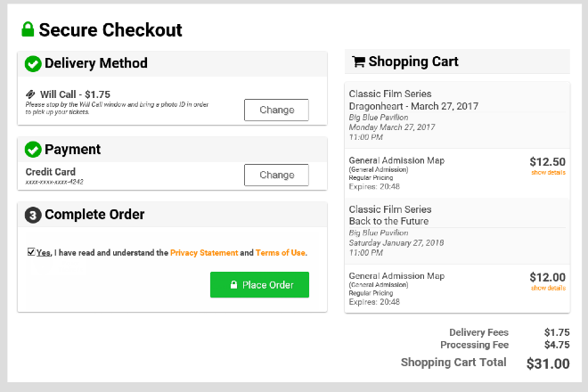Click the shopping cart icon

click(x=358, y=61)
